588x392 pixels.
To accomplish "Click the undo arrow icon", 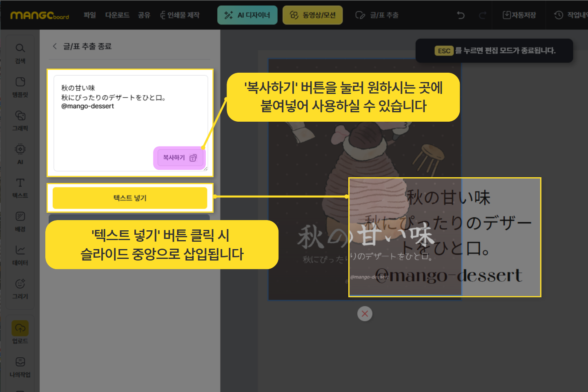I will click(461, 15).
